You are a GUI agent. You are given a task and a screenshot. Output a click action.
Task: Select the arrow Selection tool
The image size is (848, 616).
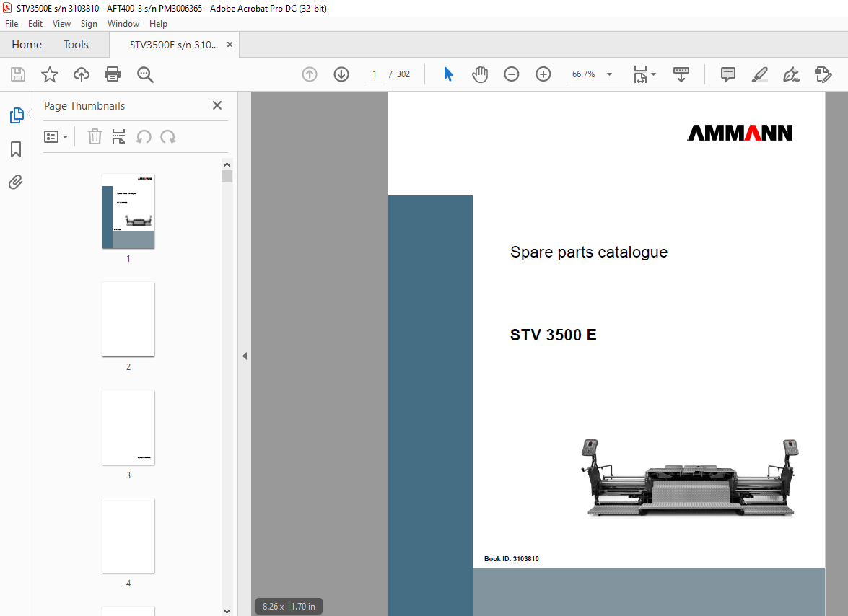click(448, 74)
